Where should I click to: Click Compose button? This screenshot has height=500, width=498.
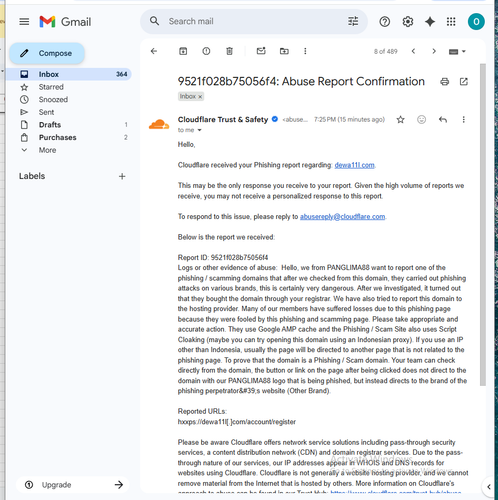tap(47, 53)
